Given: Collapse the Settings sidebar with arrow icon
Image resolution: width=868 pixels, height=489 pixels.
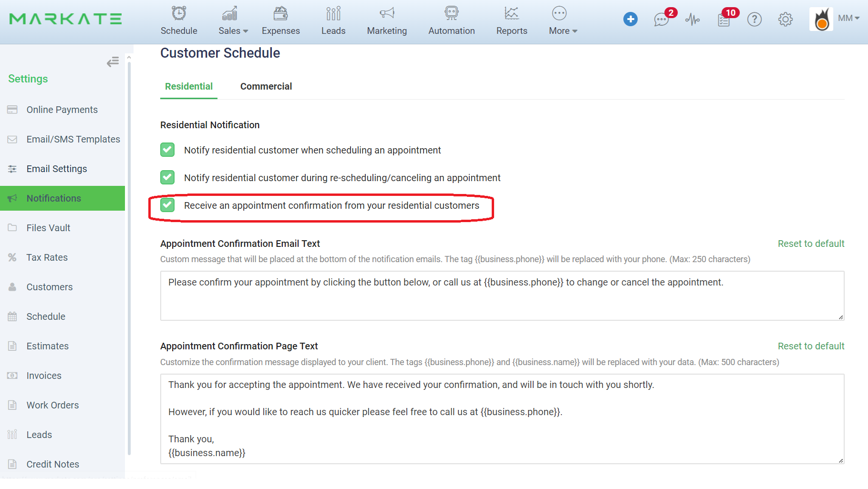Looking at the screenshot, I should point(113,62).
